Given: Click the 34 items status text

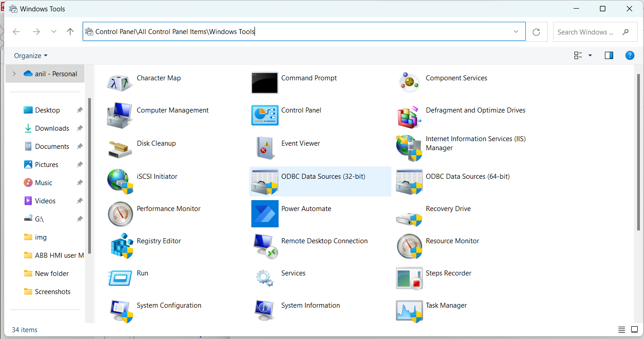Looking at the screenshot, I should coord(25,329).
